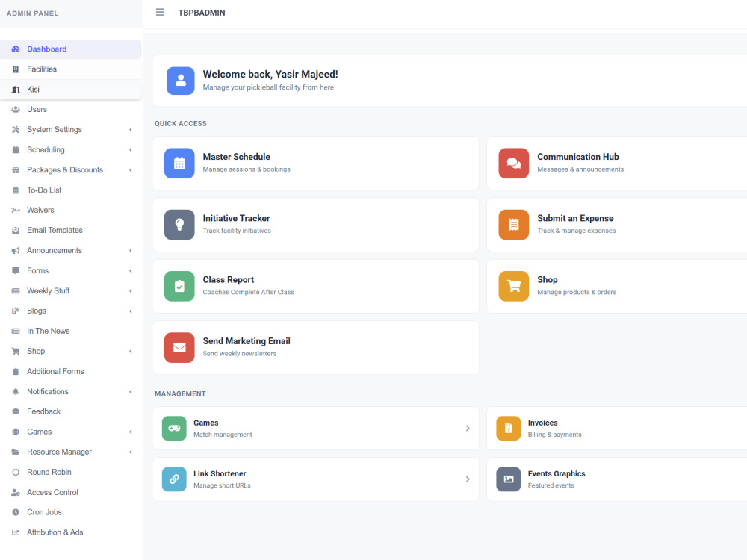The width and height of the screenshot is (747, 560).
Task: Click the green Games controller icon
Action: [174, 428]
